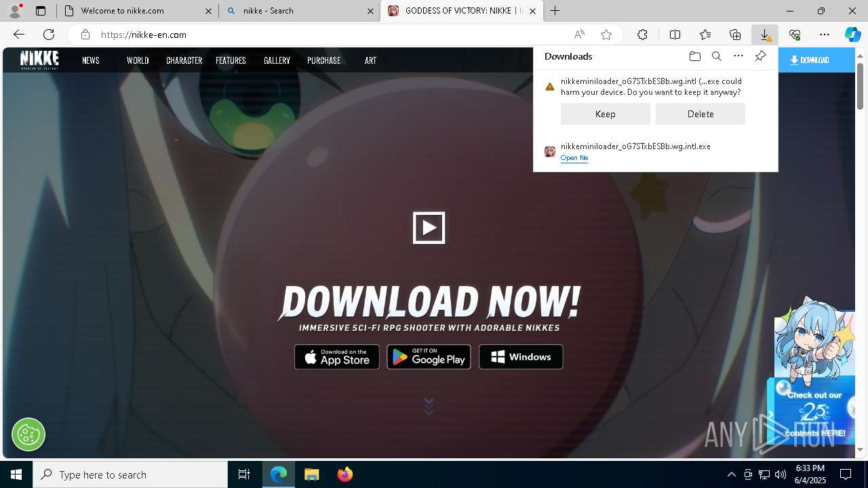Click the Windows download button
This screenshot has height=488, width=868.
[521, 357]
